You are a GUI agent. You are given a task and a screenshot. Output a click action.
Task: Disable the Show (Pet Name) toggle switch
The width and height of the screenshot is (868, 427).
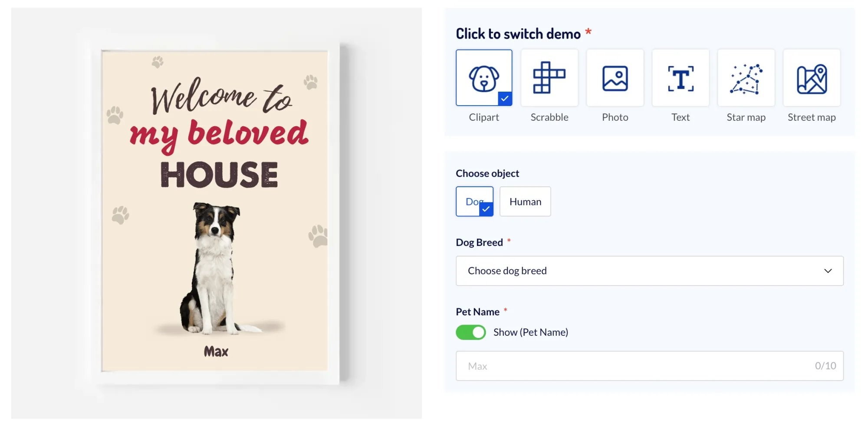point(470,332)
